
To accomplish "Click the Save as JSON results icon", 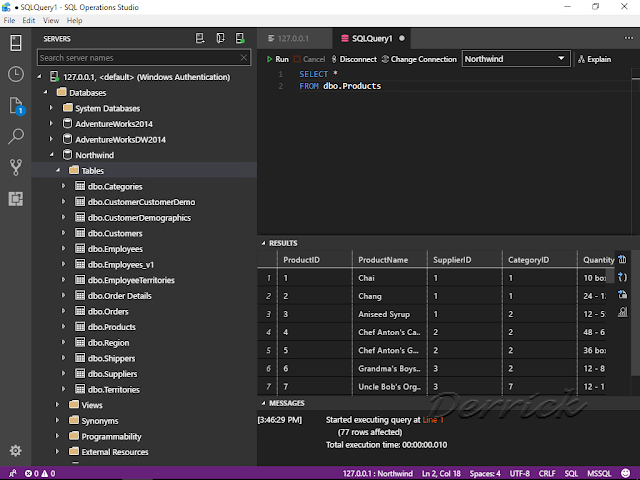I will [622, 277].
